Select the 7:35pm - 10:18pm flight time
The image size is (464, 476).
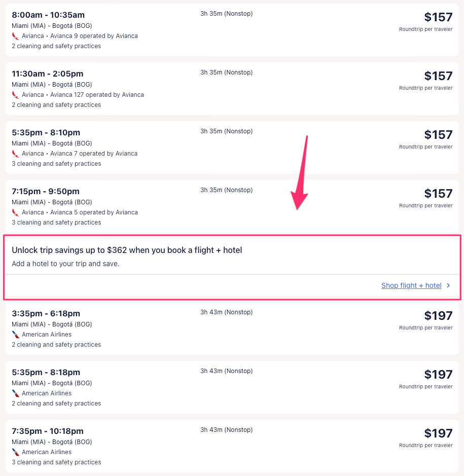48,431
